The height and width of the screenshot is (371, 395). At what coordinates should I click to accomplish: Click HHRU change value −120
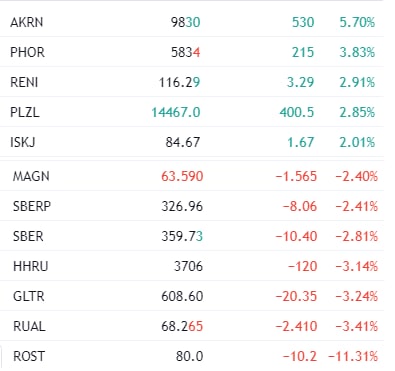[302, 266]
